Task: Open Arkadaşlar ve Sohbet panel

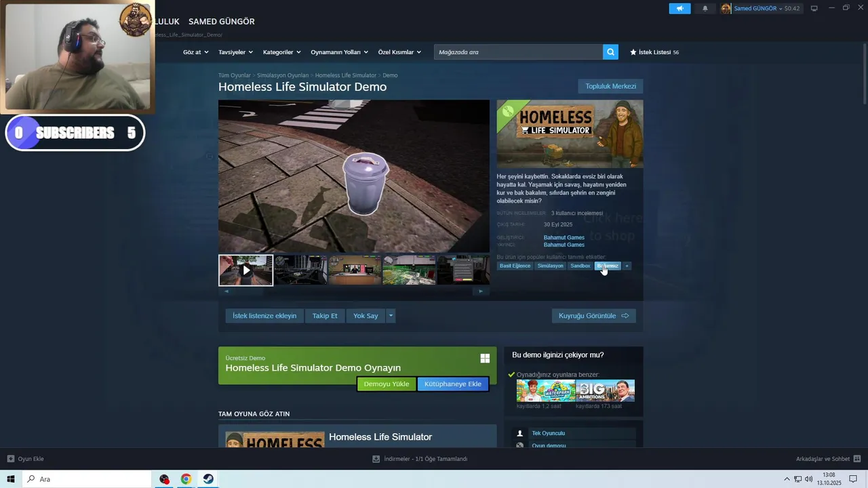Action: (x=828, y=459)
